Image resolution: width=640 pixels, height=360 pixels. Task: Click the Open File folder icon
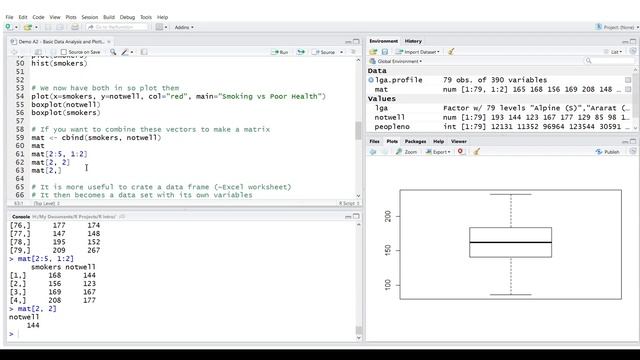pos(27,27)
